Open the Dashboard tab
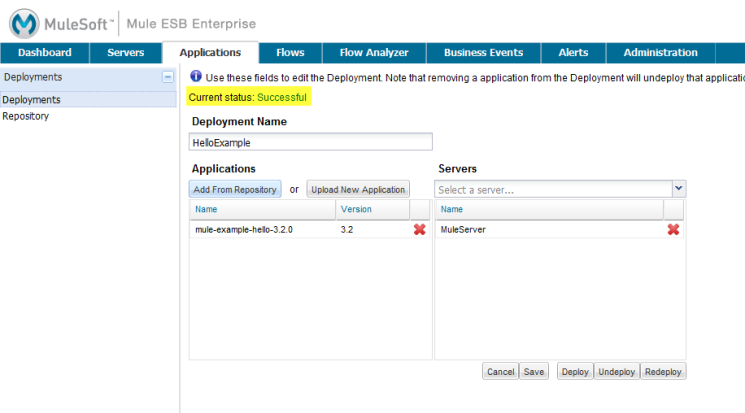Viewport: 745px width, 413px height. pos(45,53)
